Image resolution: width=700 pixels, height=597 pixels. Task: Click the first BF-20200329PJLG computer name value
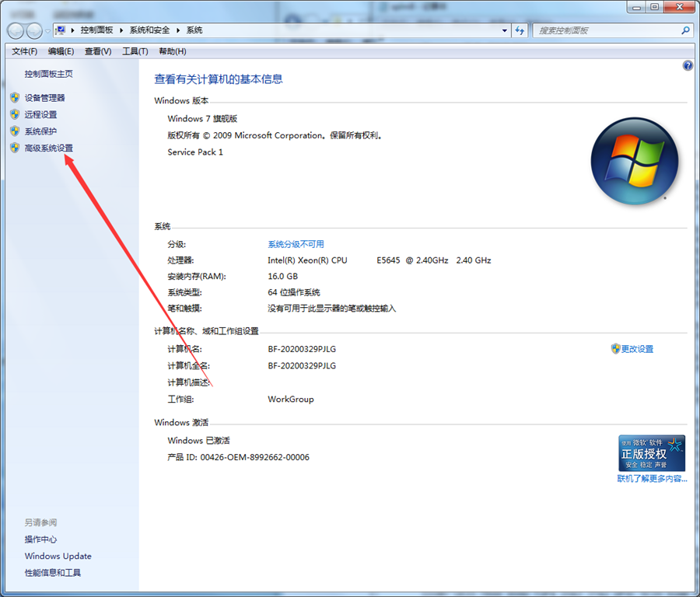pos(302,349)
